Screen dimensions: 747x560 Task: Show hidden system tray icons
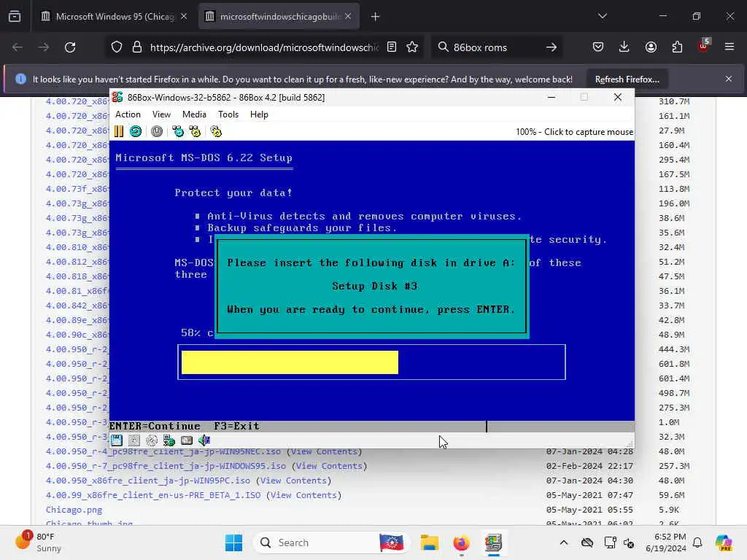pyautogui.click(x=564, y=542)
